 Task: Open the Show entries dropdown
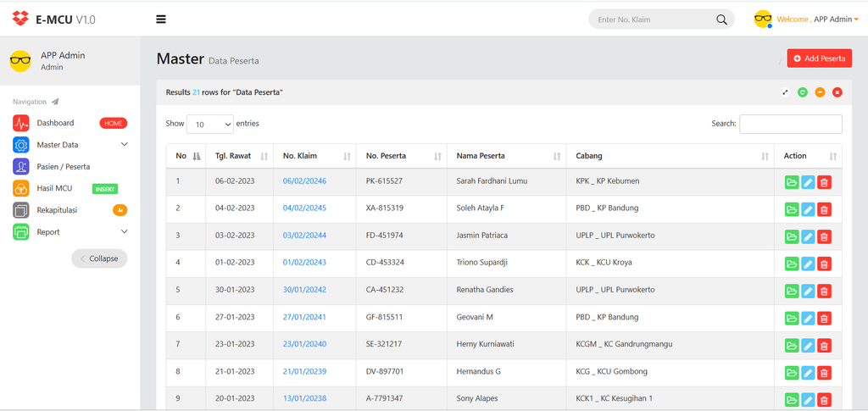click(210, 125)
